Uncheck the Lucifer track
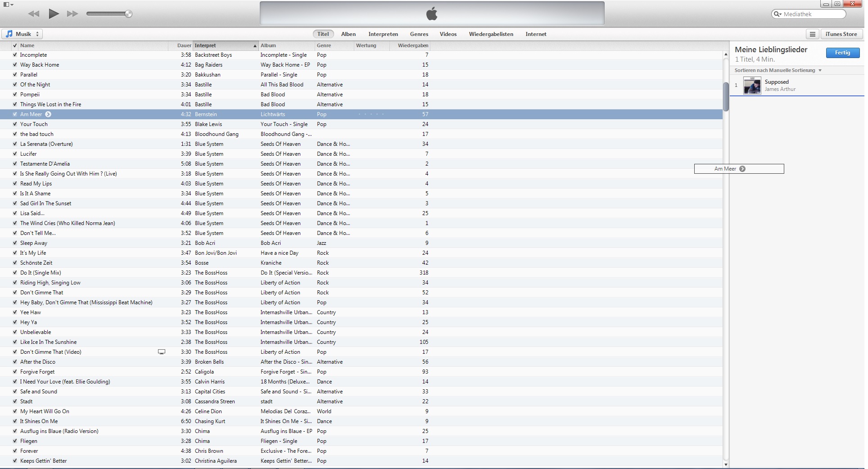 [x=15, y=154]
